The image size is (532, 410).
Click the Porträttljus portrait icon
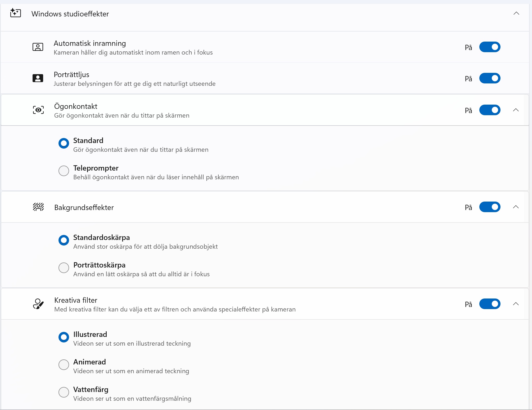38,78
